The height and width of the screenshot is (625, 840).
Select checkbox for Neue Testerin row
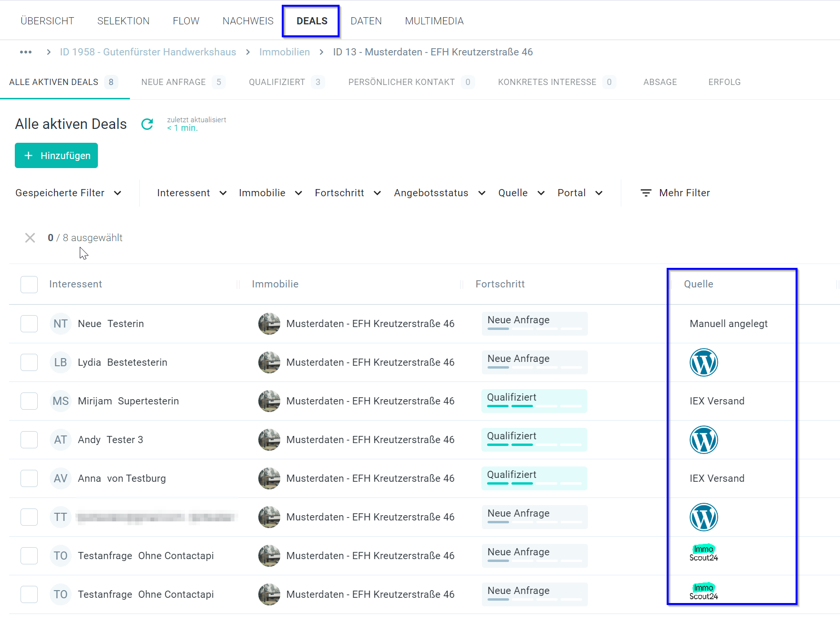(x=29, y=324)
